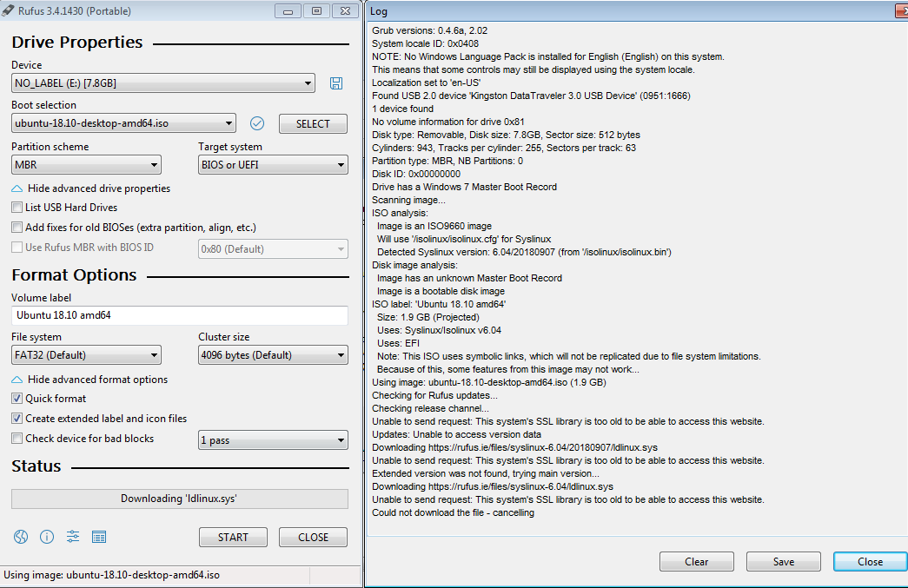Toggle Use Rufus MBR with BIOS ID

(x=17, y=248)
